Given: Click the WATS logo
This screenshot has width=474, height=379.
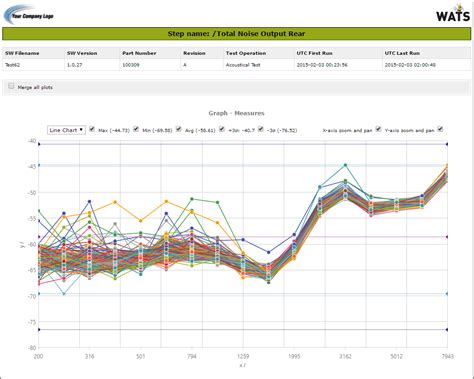Looking at the screenshot, I should pyautogui.click(x=453, y=13).
